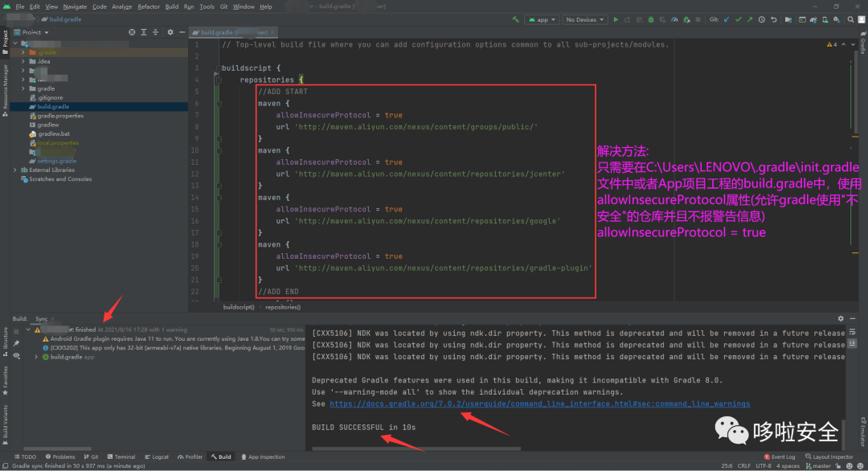Click the Event Log status icon
The width and height of the screenshot is (868, 471).
780,457
